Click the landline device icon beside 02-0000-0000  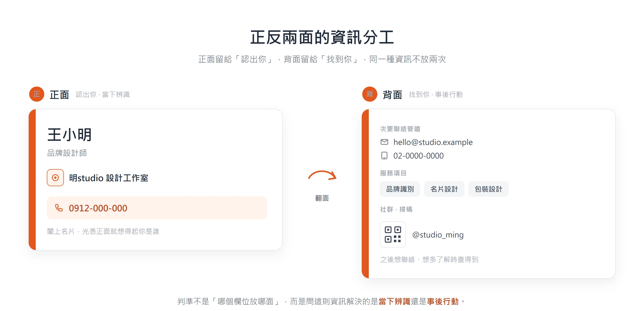click(384, 155)
